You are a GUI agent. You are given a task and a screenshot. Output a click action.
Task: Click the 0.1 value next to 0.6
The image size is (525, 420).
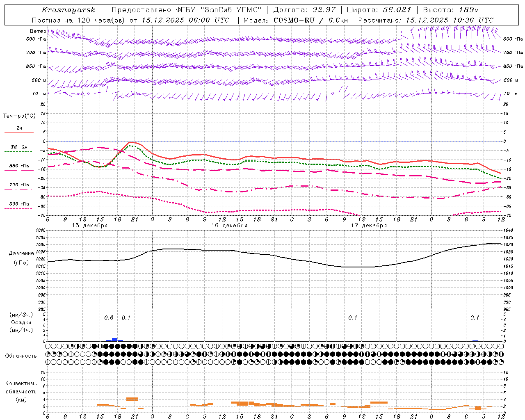point(126,317)
